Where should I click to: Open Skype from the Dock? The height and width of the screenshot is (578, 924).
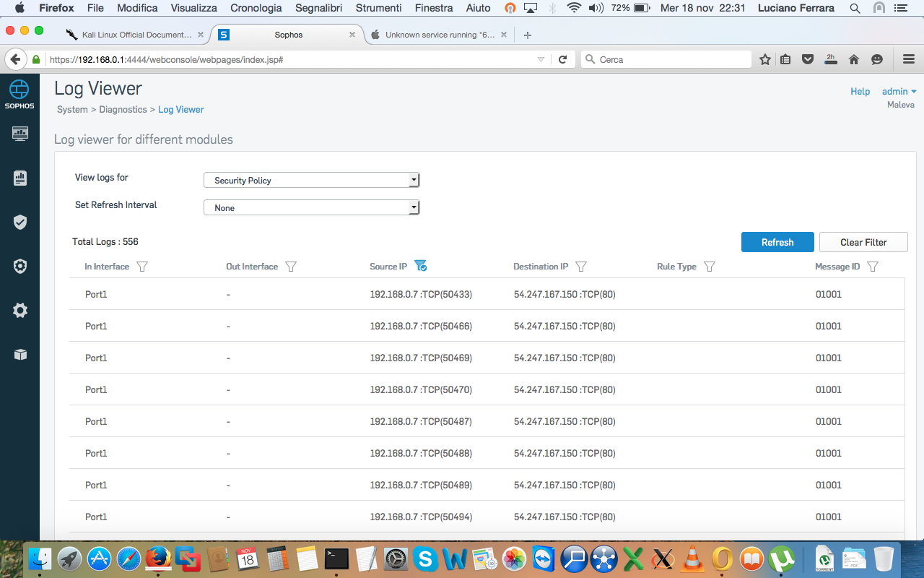coord(426,558)
